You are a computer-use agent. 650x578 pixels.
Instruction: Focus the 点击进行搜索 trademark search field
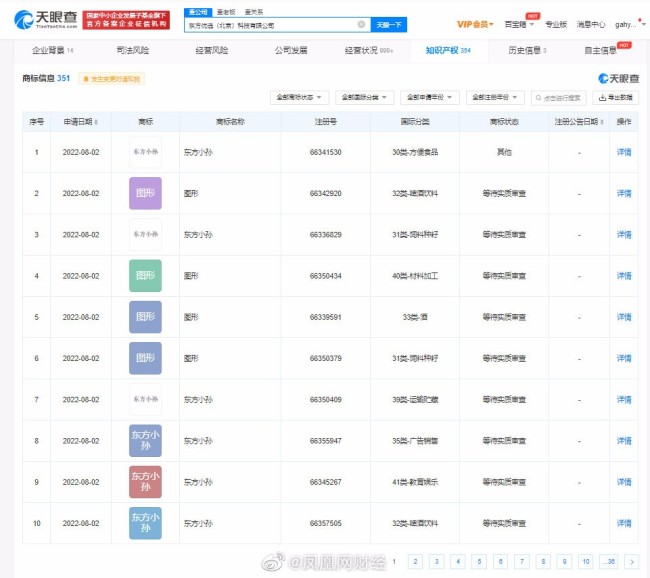558,98
